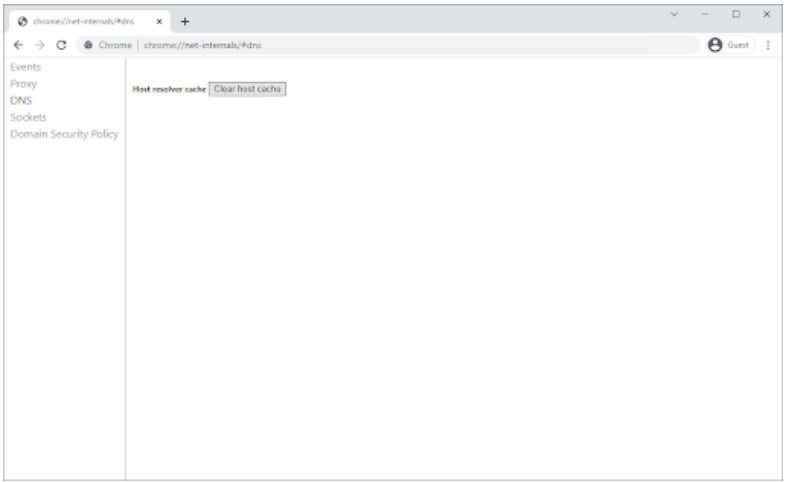Select DNS in the sidebar
This screenshot has width=788, height=482.
tap(21, 100)
